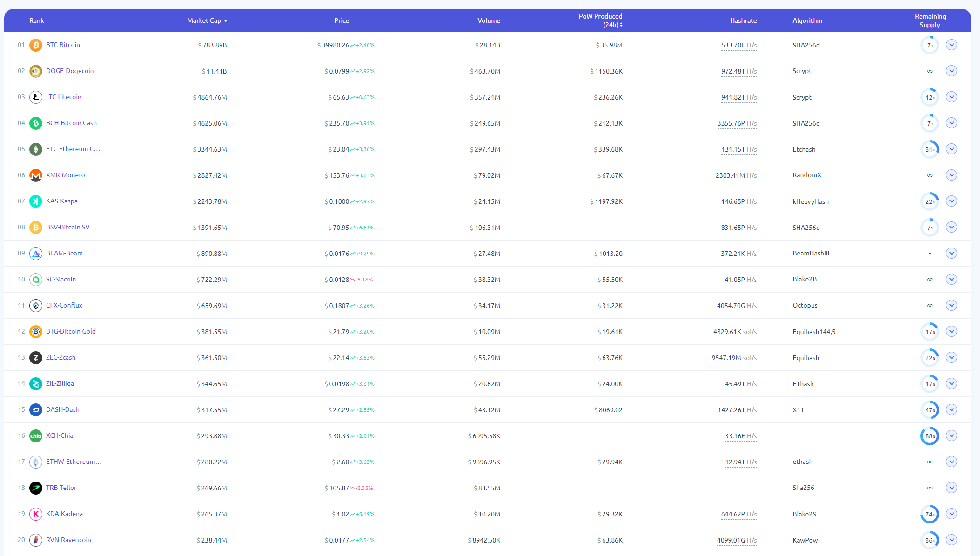Viewport: 980px width, 556px height.
Task: Click Bitcoin Gold algorithm Equihash144,5
Action: (814, 332)
